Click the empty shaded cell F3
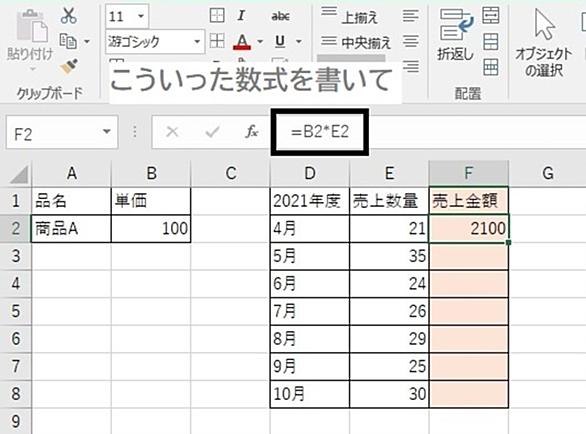586x434 pixels. click(x=469, y=256)
